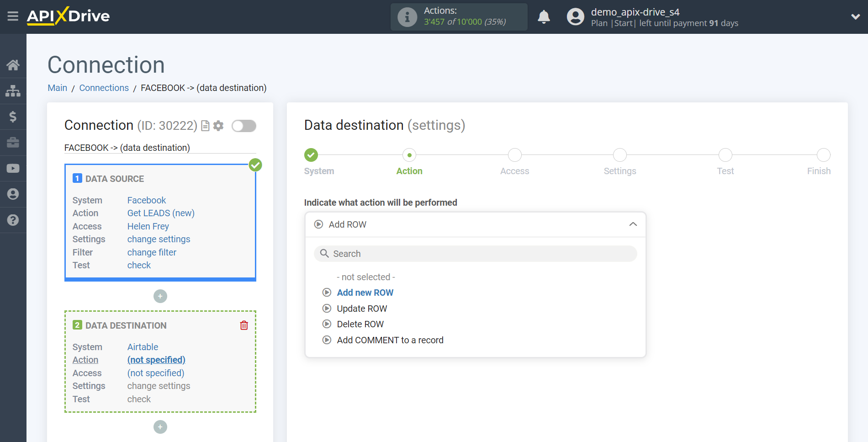The image size is (868, 442).
Task: Open connection settings gear icon
Action: [x=218, y=126]
